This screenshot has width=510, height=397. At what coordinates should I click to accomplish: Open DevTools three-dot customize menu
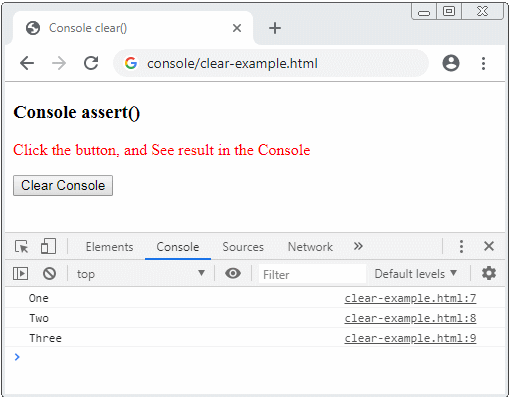(461, 246)
